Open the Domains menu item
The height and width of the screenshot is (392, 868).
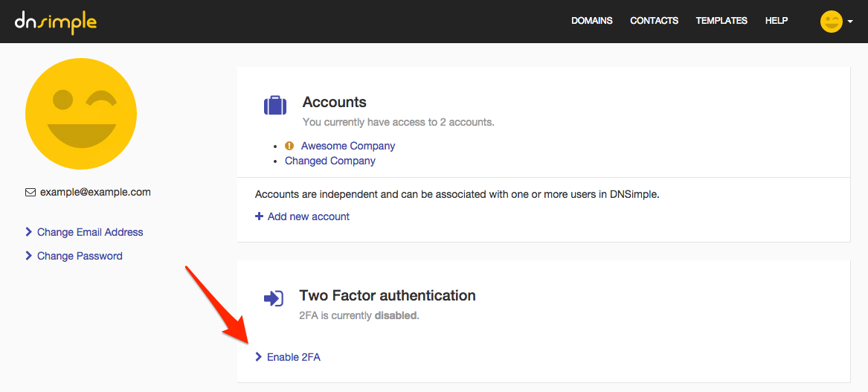click(591, 21)
